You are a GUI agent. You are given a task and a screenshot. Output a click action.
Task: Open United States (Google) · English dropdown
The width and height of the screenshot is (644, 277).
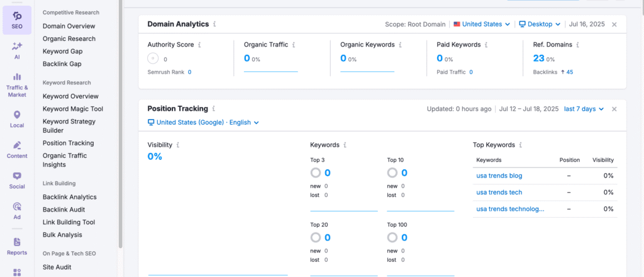click(x=203, y=123)
